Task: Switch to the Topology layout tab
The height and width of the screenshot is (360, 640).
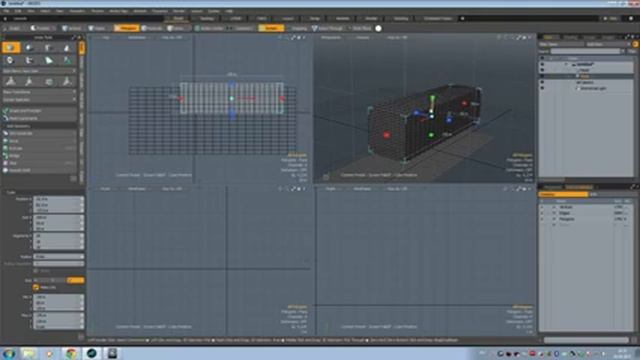Action: pos(207,18)
